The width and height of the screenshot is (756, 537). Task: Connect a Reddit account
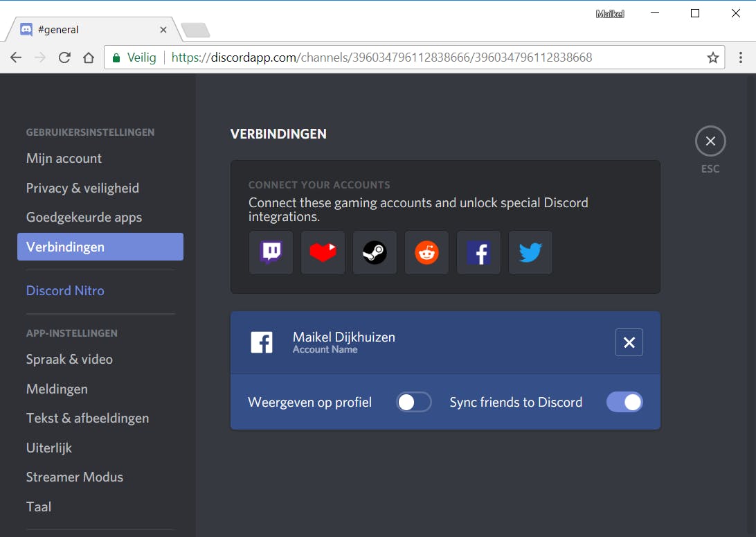426,252
